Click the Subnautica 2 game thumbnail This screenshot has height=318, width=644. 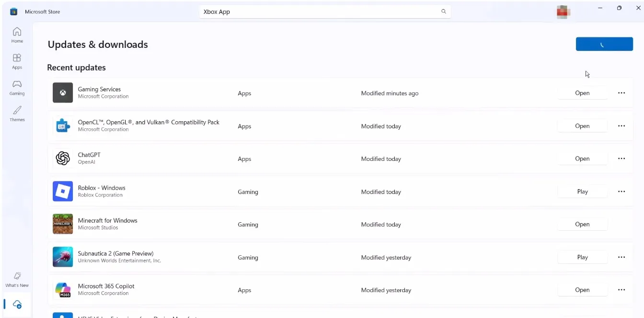coord(63,257)
